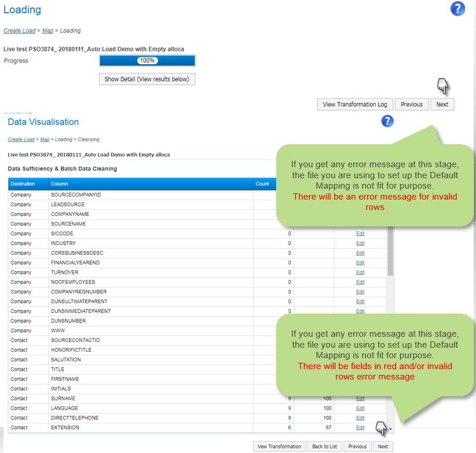
Task: Open Map breadcrumb under Data Visualisation
Action: coord(45,139)
